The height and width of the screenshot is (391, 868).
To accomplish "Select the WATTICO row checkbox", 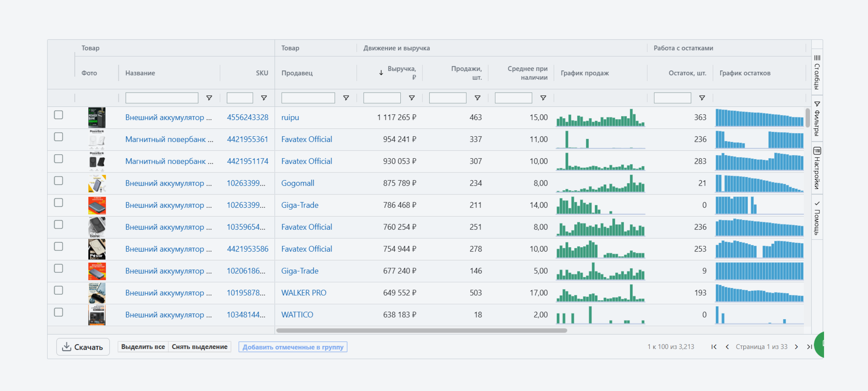I will point(58,312).
